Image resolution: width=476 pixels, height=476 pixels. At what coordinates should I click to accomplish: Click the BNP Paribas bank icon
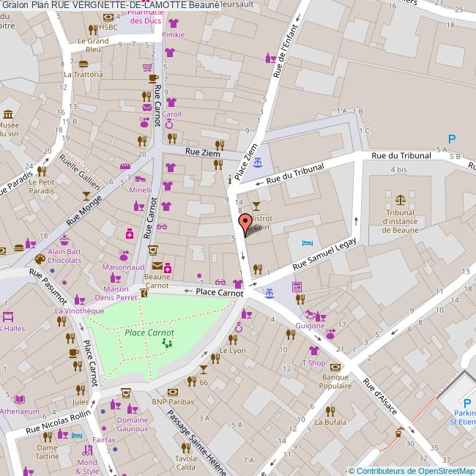(x=172, y=391)
